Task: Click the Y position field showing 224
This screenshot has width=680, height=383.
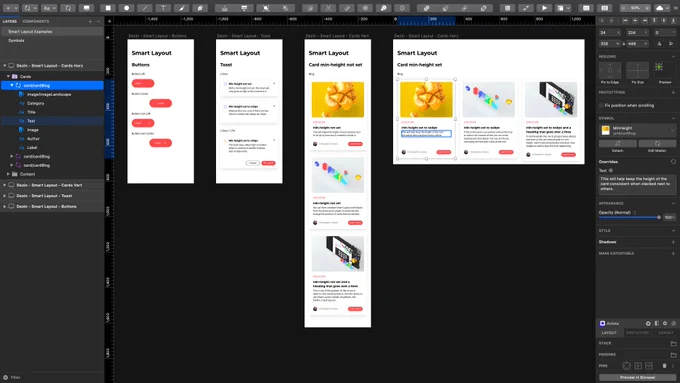Action: 637,33
